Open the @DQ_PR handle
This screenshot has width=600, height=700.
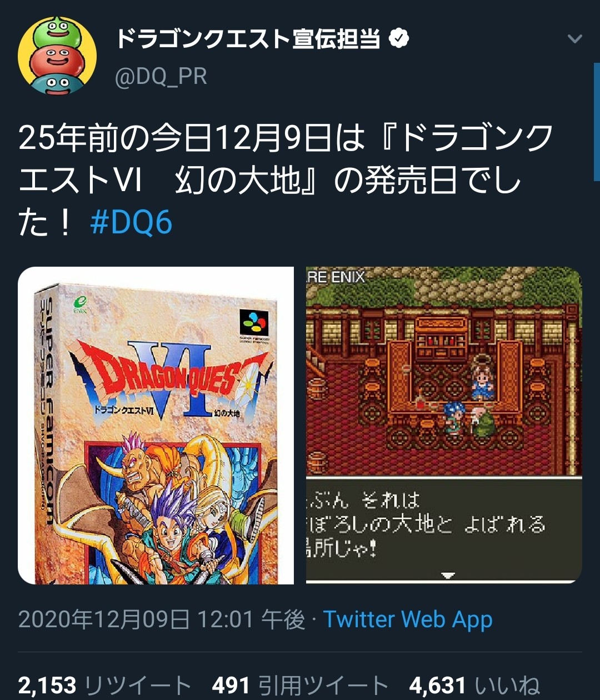pyautogui.click(x=161, y=77)
